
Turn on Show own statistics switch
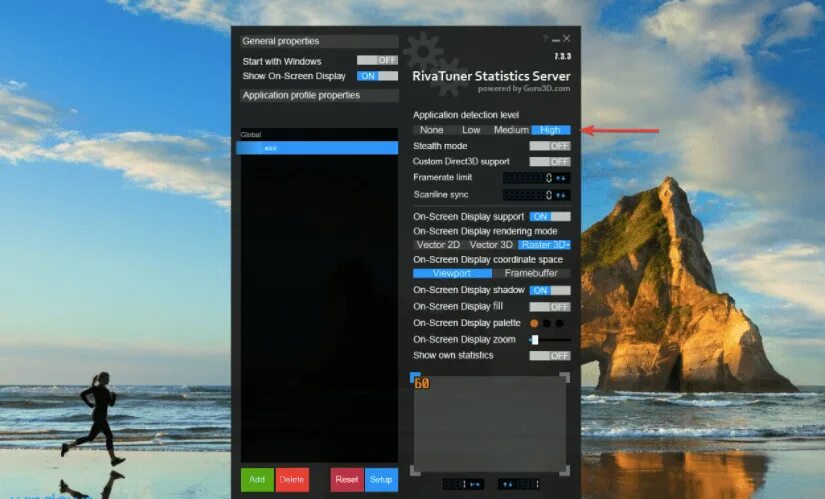click(x=550, y=356)
